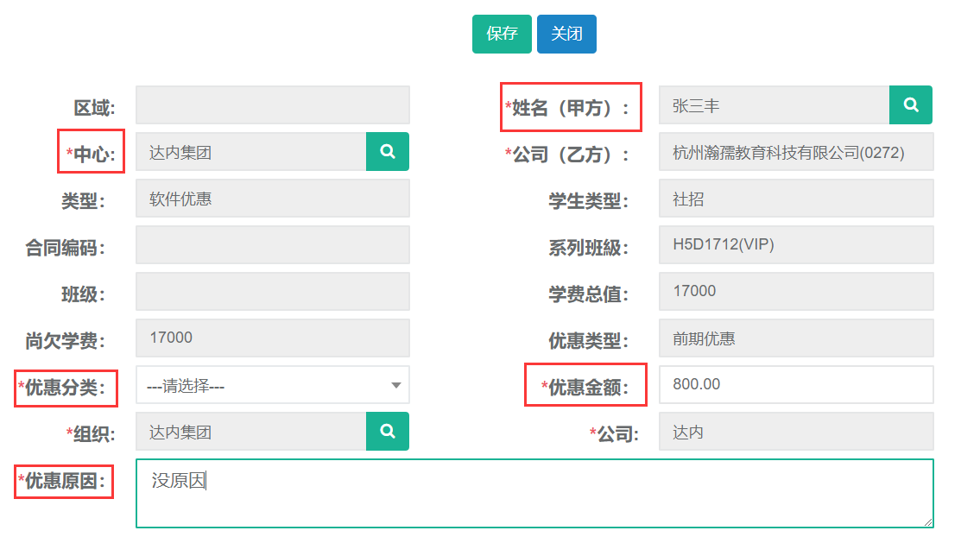Click the 姓名 field containing 张三丰
The width and height of the screenshot is (980, 537).
pos(774,105)
